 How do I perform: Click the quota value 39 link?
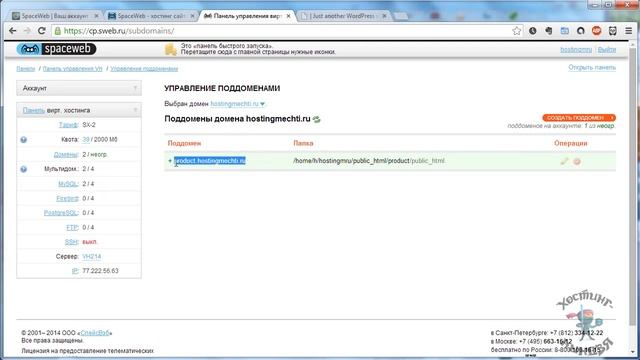(86, 140)
